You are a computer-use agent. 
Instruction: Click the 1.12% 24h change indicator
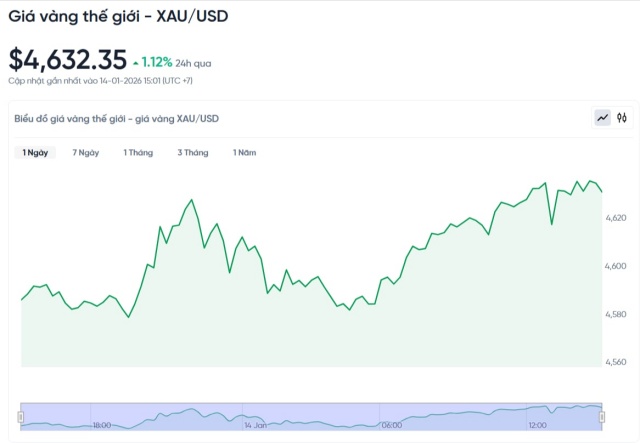pyautogui.click(x=156, y=62)
